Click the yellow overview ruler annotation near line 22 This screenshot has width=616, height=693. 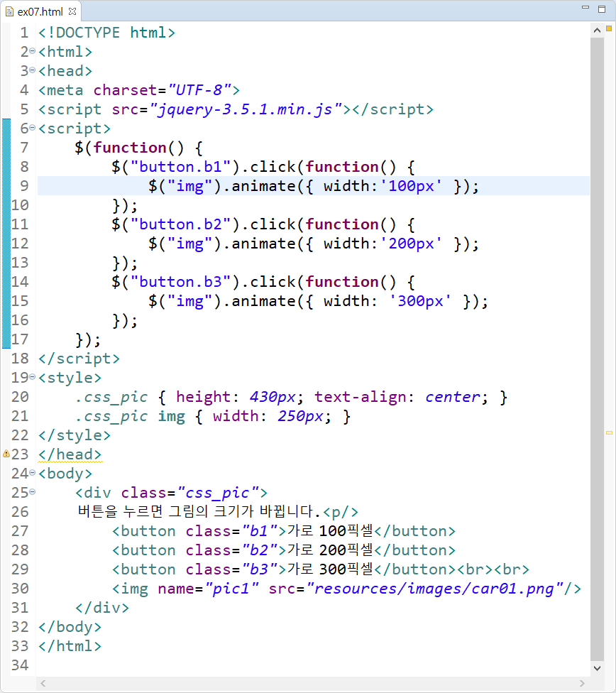point(609,433)
